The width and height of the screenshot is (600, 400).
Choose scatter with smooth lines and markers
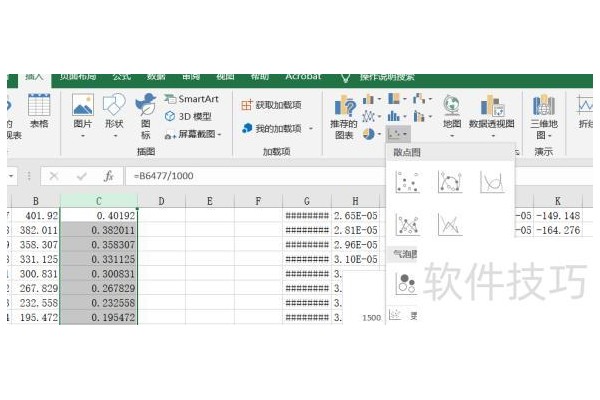pos(450,182)
